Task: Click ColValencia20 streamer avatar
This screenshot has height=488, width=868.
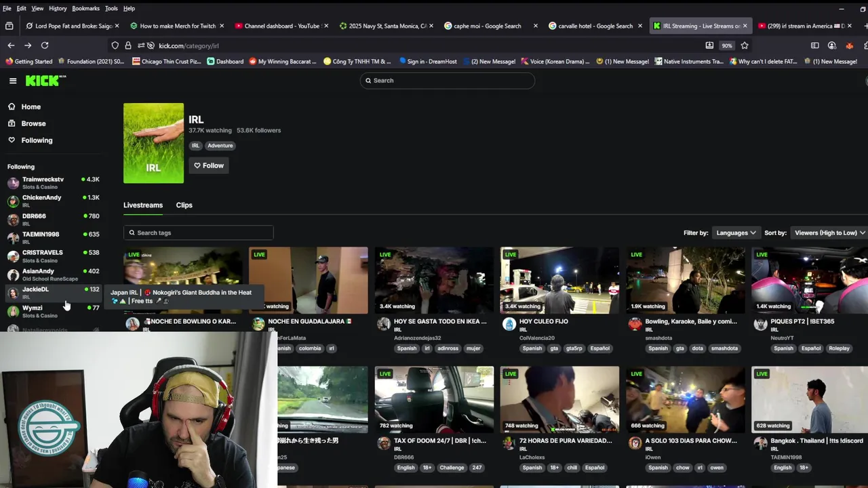Action: [509, 324]
